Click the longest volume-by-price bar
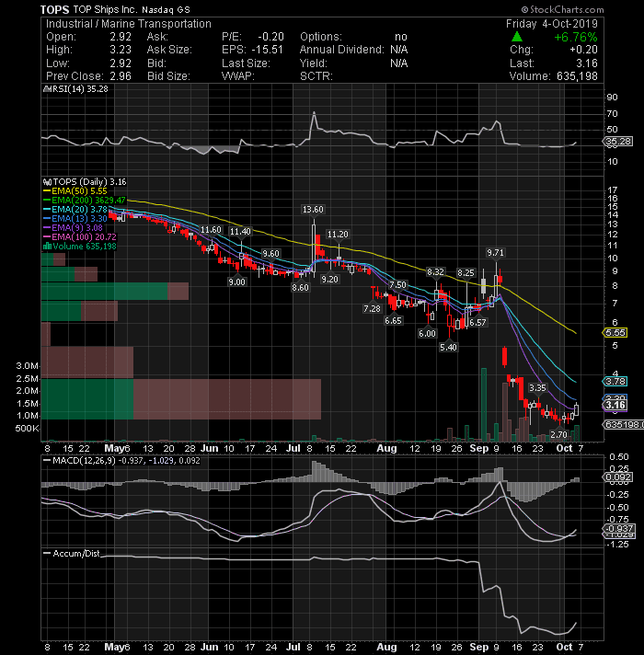The height and width of the screenshot is (655, 644). (181, 399)
